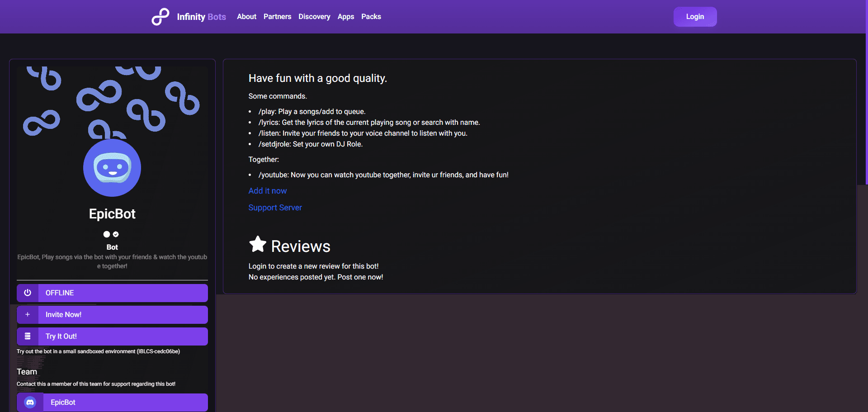This screenshot has width=868, height=412.
Task: Click 'No experiences posted yet' text
Action: coord(316,277)
